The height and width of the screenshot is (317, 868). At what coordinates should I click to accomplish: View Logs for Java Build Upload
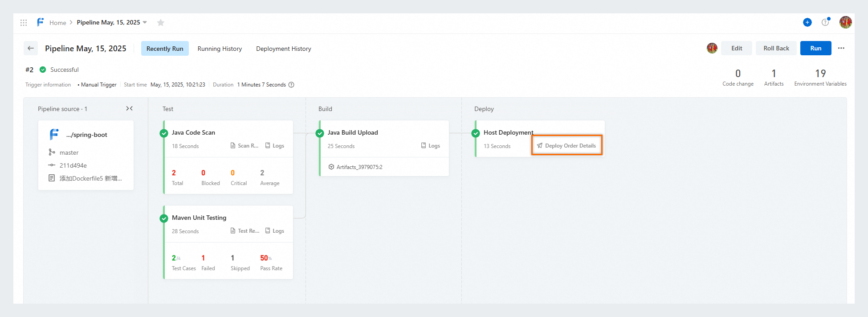(x=431, y=146)
